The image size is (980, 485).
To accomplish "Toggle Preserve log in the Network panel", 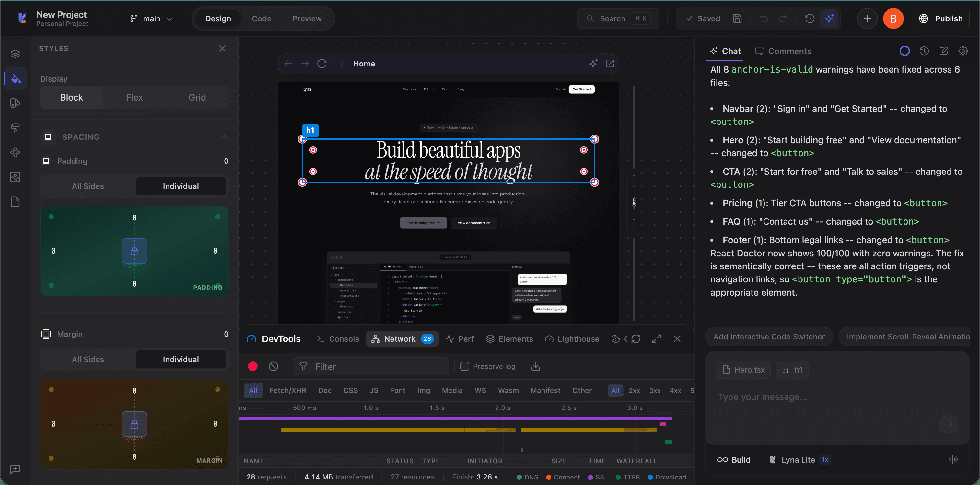I will click(464, 366).
